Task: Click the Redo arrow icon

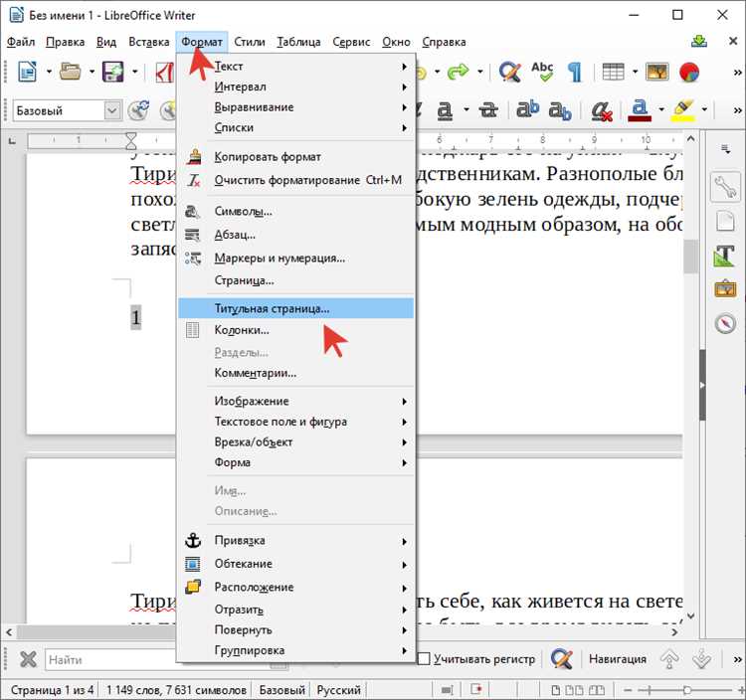Action: coord(459,73)
